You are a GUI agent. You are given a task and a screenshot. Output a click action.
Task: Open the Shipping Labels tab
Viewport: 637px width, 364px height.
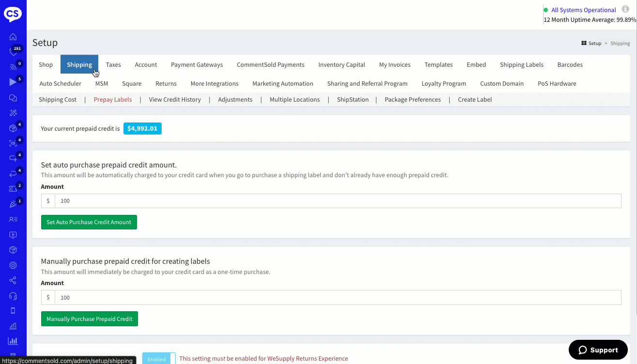(x=521, y=65)
